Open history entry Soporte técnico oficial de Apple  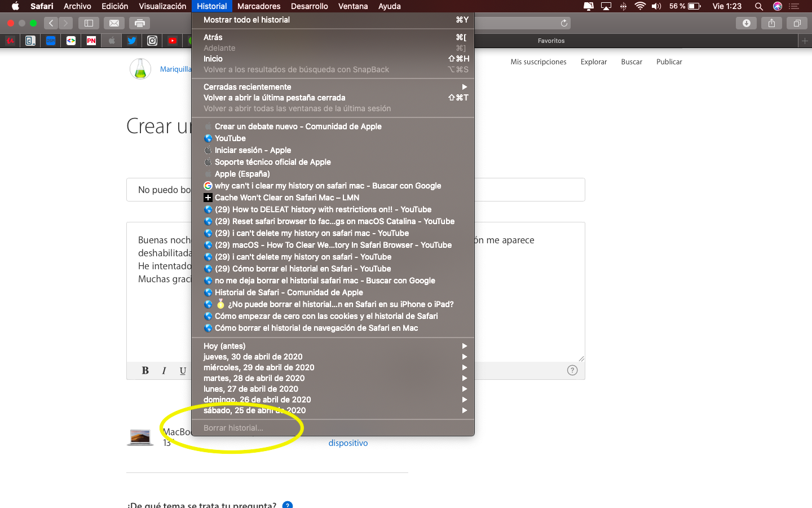[333, 162]
